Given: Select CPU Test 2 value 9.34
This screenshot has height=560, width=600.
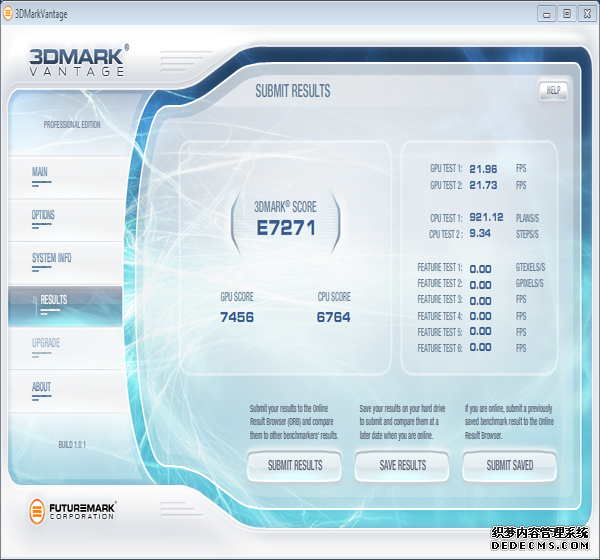Looking at the screenshot, I should tap(480, 233).
